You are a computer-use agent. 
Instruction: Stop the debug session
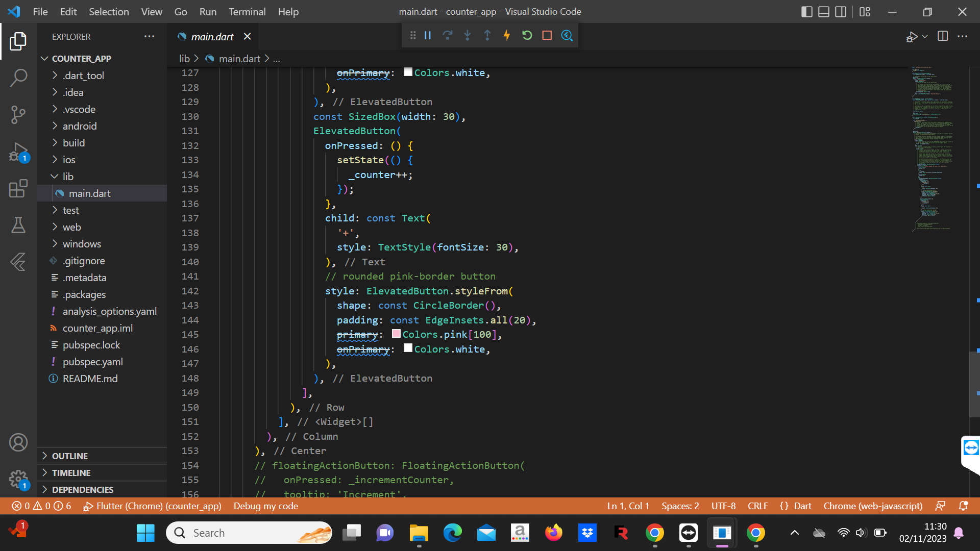point(547,35)
